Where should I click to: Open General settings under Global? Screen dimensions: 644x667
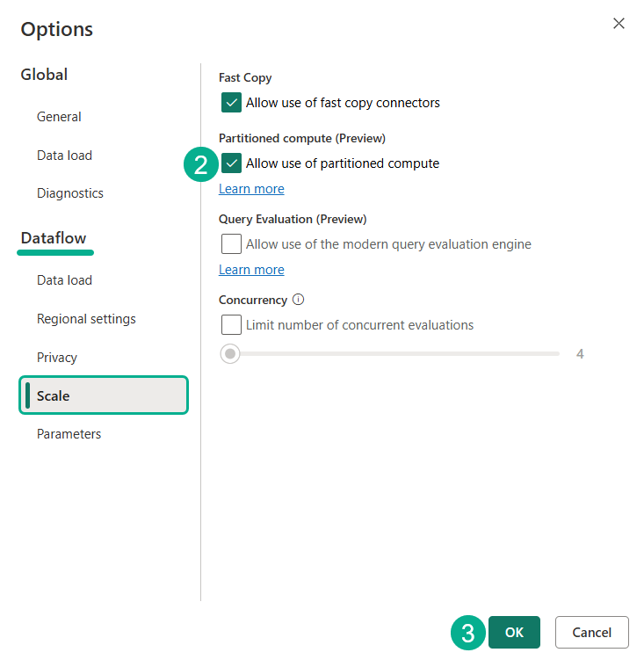pyautogui.click(x=59, y=117)
